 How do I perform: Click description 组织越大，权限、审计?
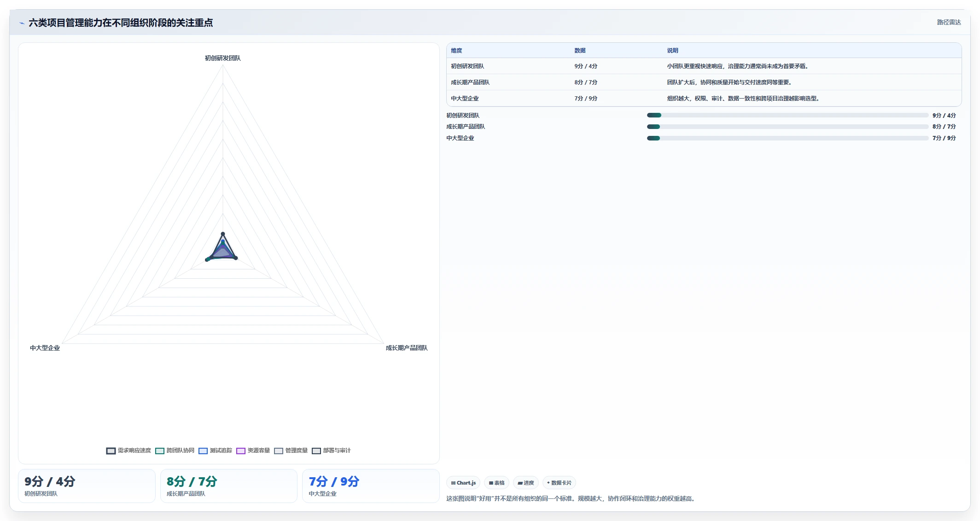(743, 99)
